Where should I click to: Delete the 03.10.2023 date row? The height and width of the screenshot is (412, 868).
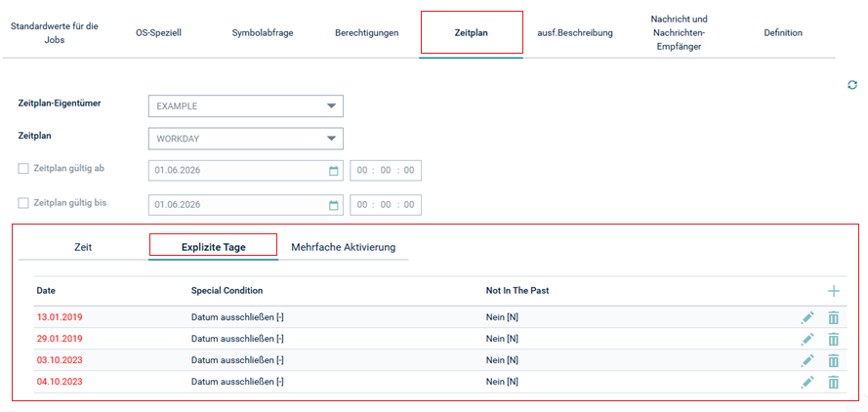(834, 360)
